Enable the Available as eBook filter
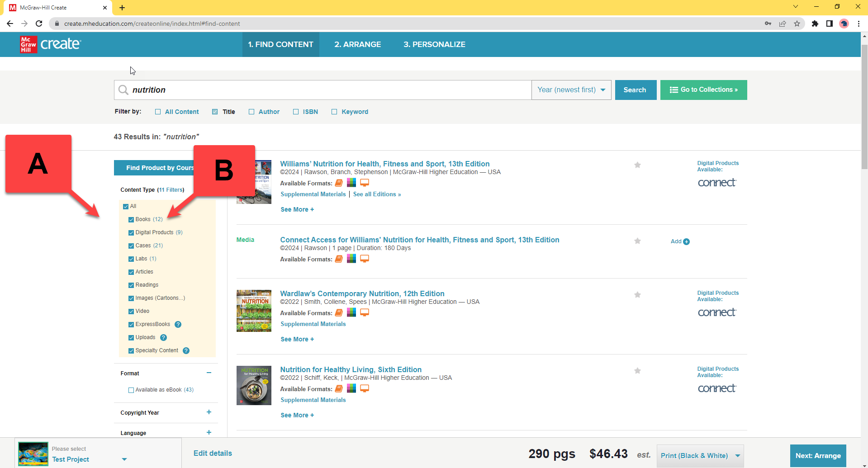868x468 pixels. tap(131, 389)
